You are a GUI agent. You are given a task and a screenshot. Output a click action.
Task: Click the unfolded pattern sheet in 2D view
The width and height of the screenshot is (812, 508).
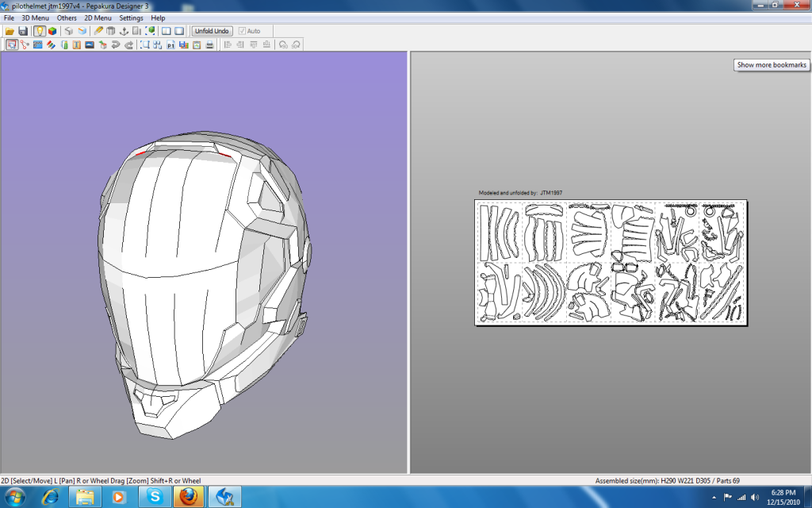[x=611, y=262]
